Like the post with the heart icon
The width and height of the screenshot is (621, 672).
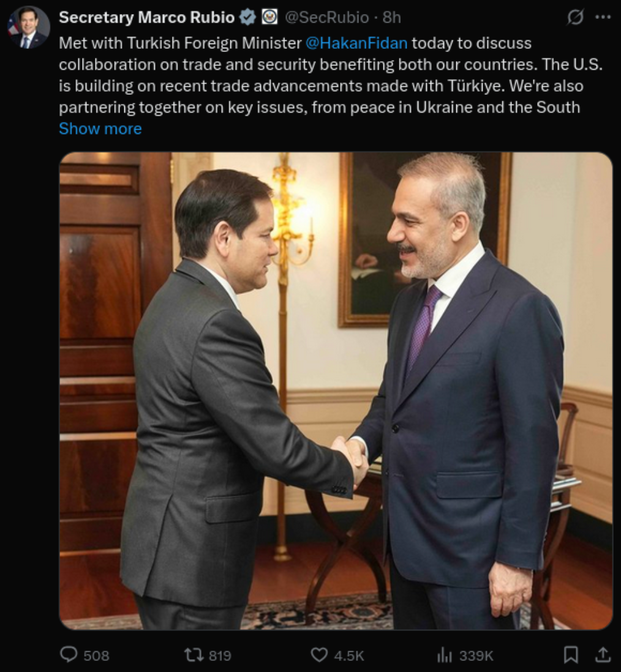coord(318,655)
